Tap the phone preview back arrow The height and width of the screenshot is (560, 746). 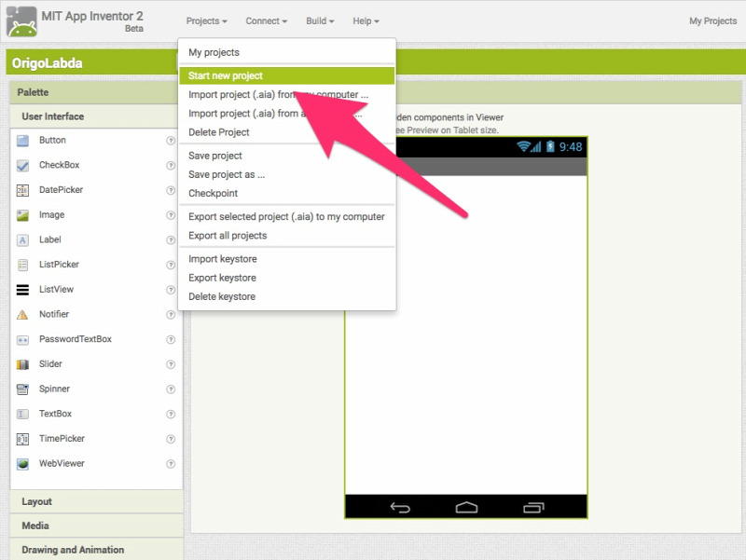400,508
